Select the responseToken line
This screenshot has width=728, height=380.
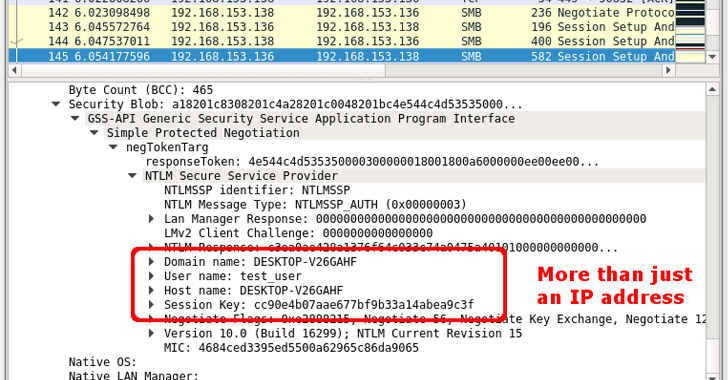tap(372, 162)
